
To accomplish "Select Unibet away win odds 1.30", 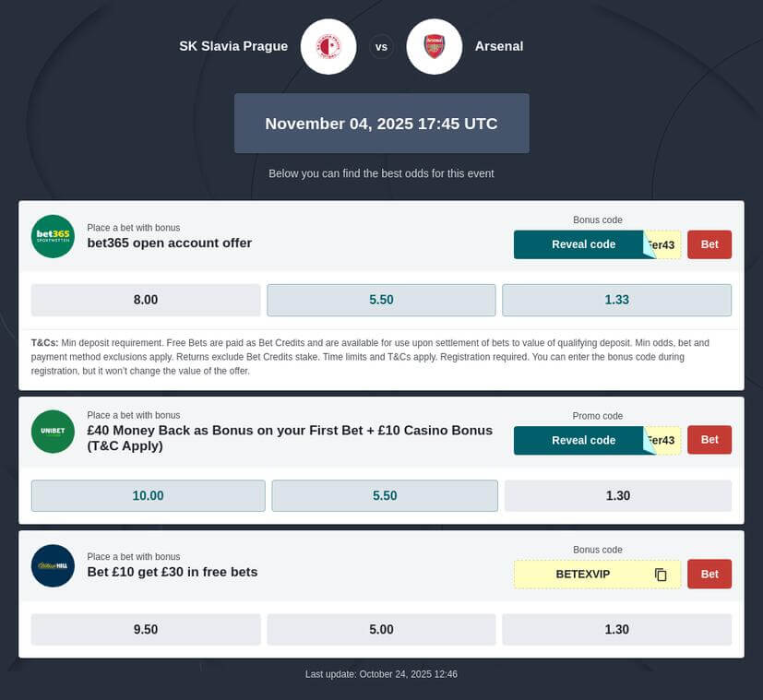I will click(x=617, y=495).
